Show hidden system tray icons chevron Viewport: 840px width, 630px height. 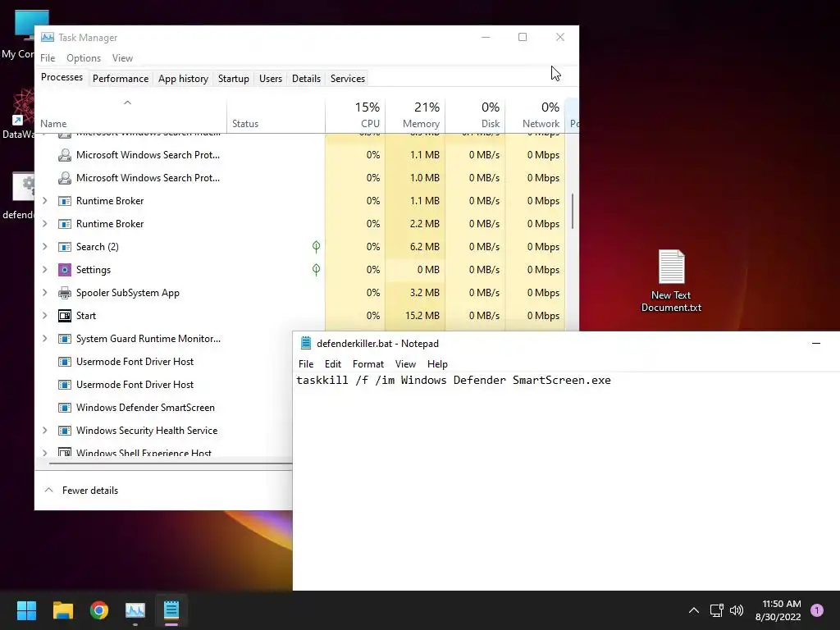[693, 609]
